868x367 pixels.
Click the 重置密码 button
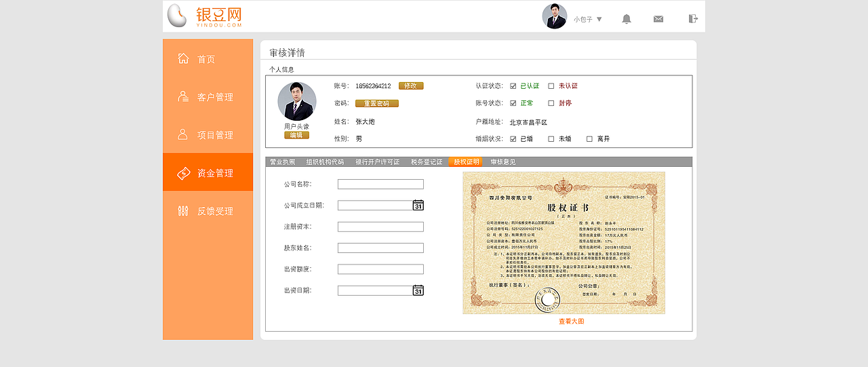click(377, 104)
